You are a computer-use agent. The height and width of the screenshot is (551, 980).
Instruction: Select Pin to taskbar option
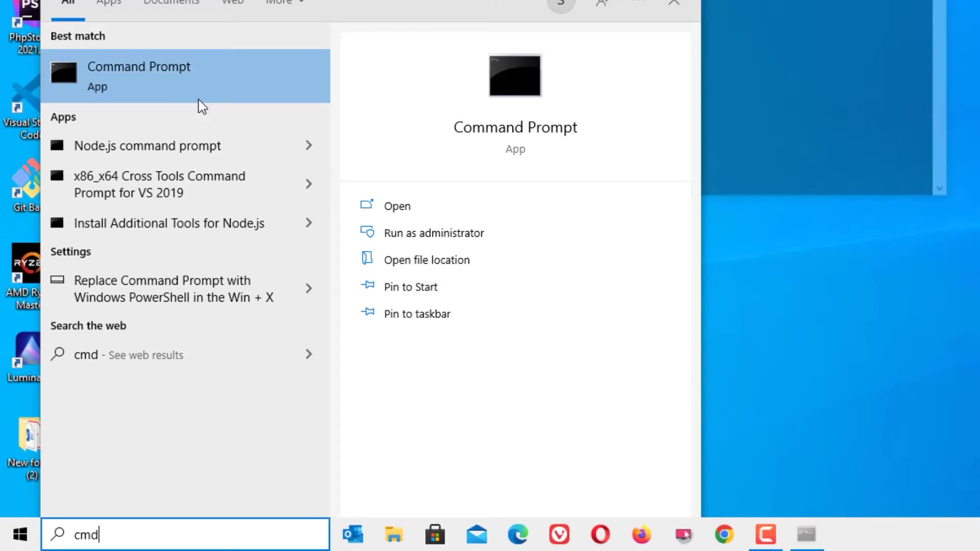[416, 314]
